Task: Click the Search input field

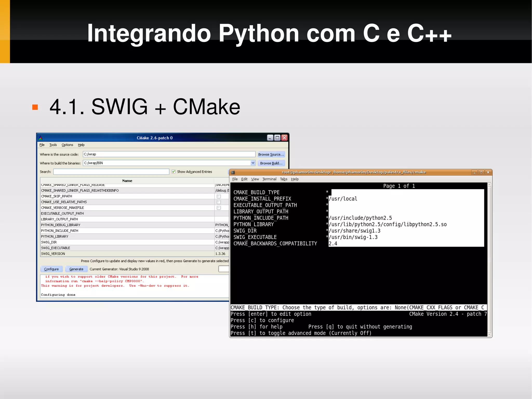Action: tap(111, 172)
